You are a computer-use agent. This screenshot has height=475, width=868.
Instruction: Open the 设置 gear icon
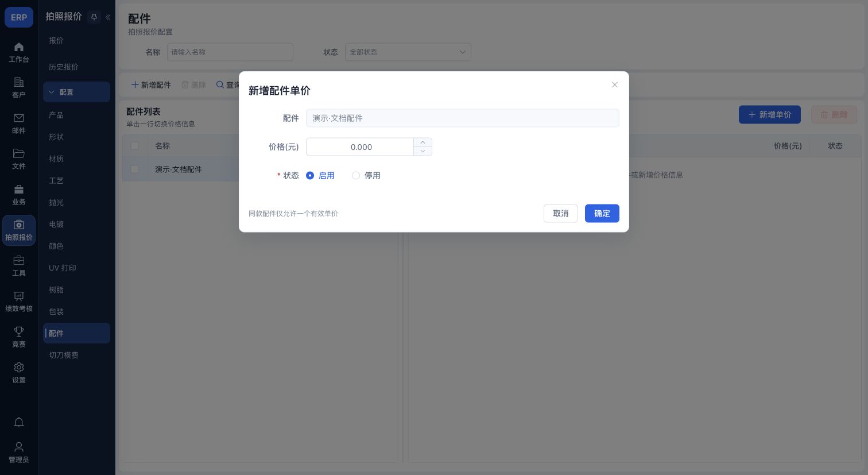(19, 367)
